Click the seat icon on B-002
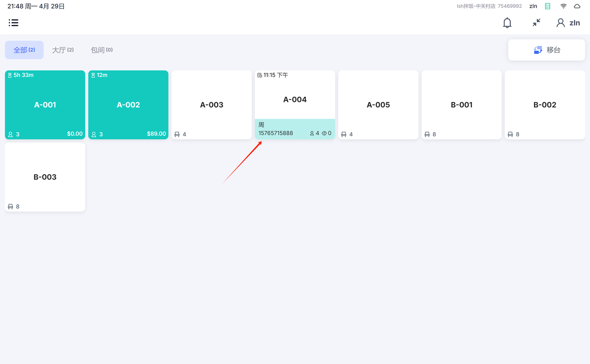 point(510,135)
